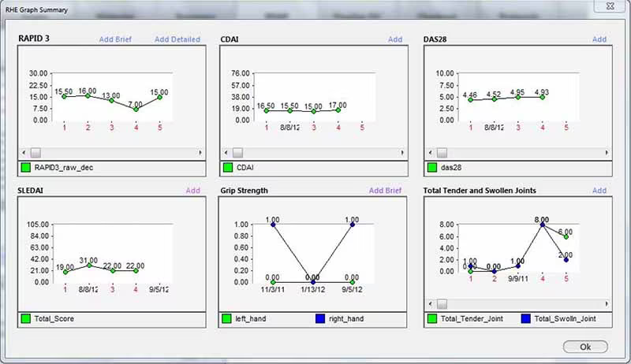Select right hand grip point at 9/5/12

[x=353, y=225]
